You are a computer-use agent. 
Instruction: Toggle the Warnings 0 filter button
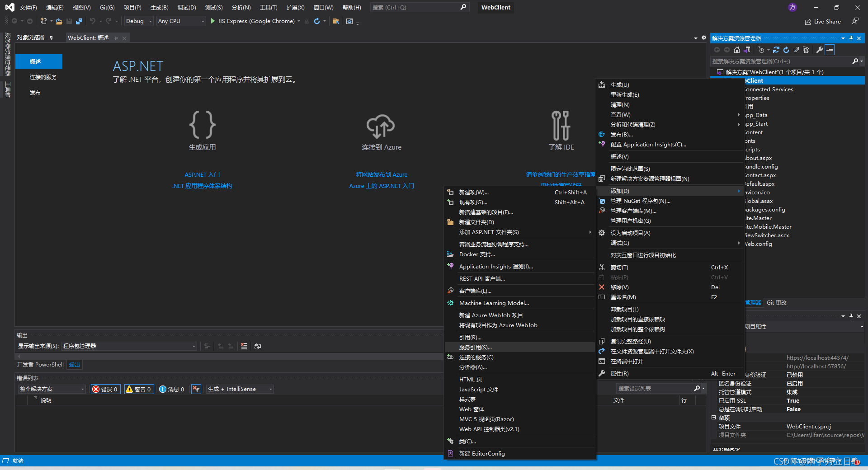(139, 389)
